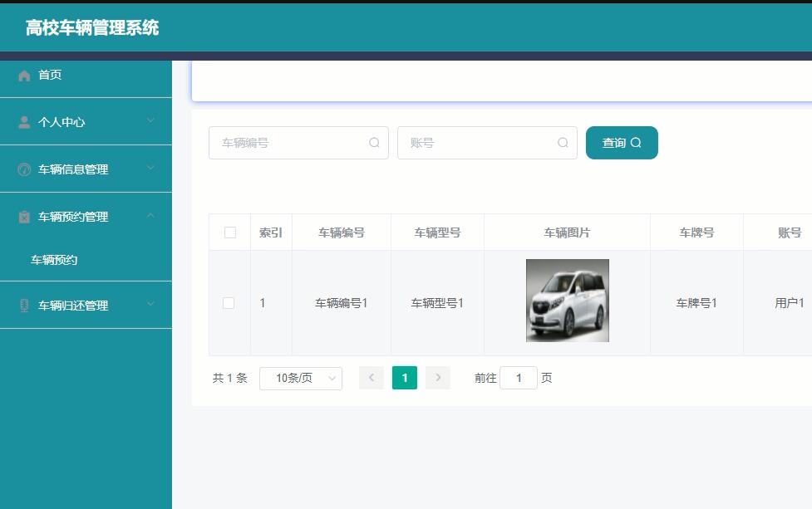Click the magnifier icon inside the 车辆编号 field

pyautogui.click(x=374, y=142)
